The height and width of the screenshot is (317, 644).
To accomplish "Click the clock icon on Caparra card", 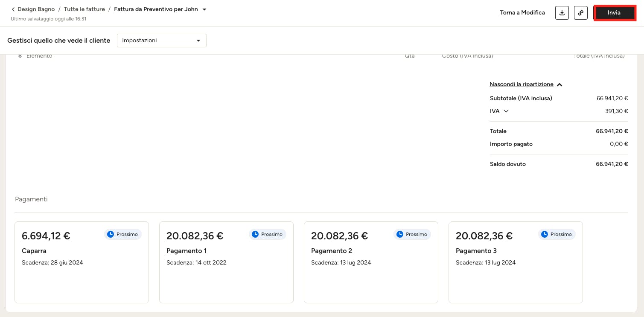I will 111,234.
